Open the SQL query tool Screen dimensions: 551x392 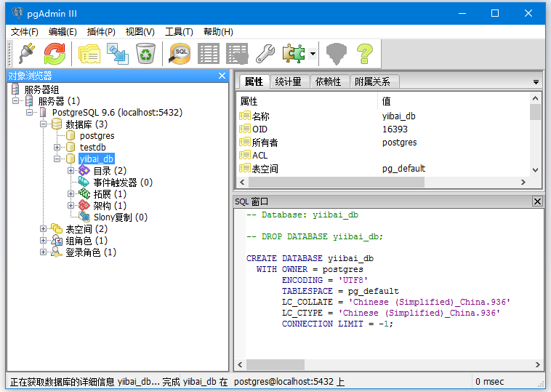[180, 53]
